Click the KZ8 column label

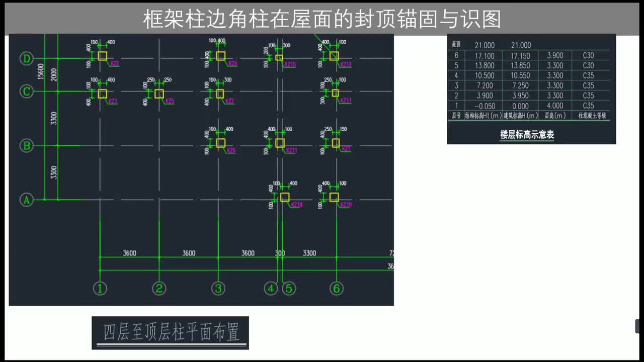232,63
